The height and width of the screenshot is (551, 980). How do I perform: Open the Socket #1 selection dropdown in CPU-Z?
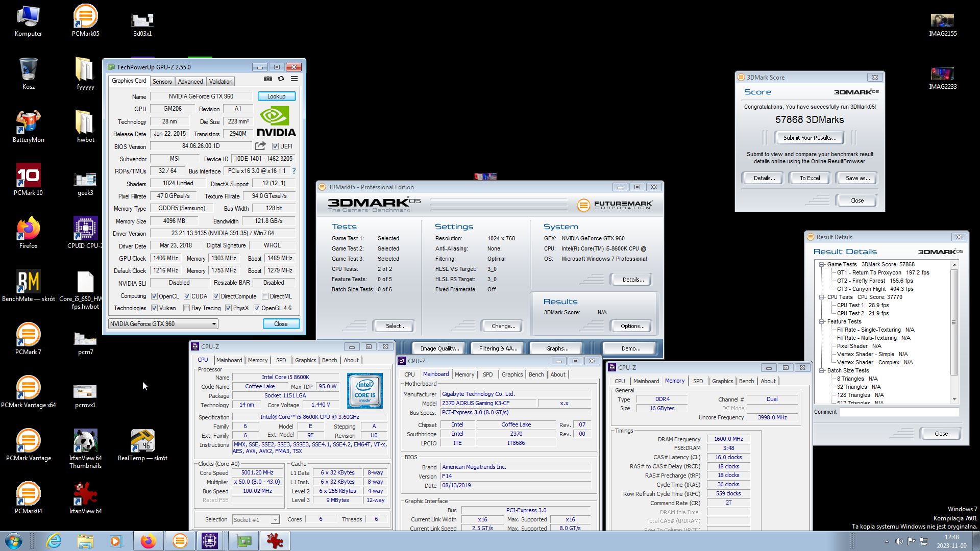256,519
